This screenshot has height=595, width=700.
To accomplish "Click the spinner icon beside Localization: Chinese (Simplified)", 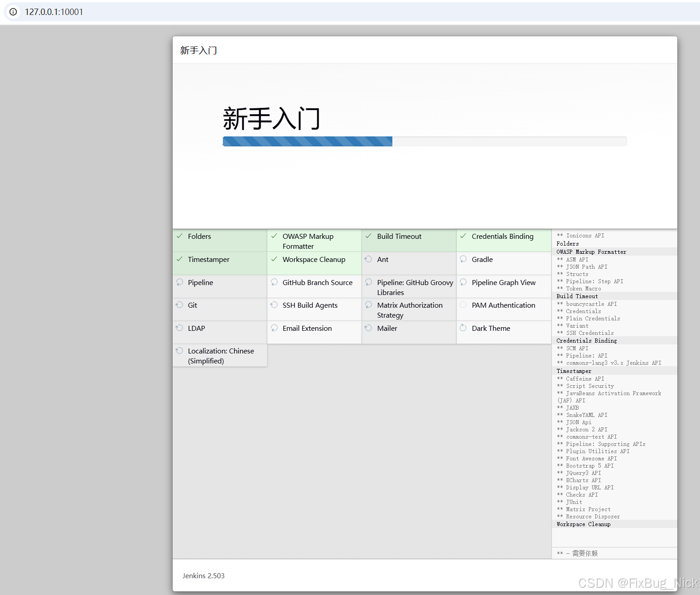I will point(179,351).
